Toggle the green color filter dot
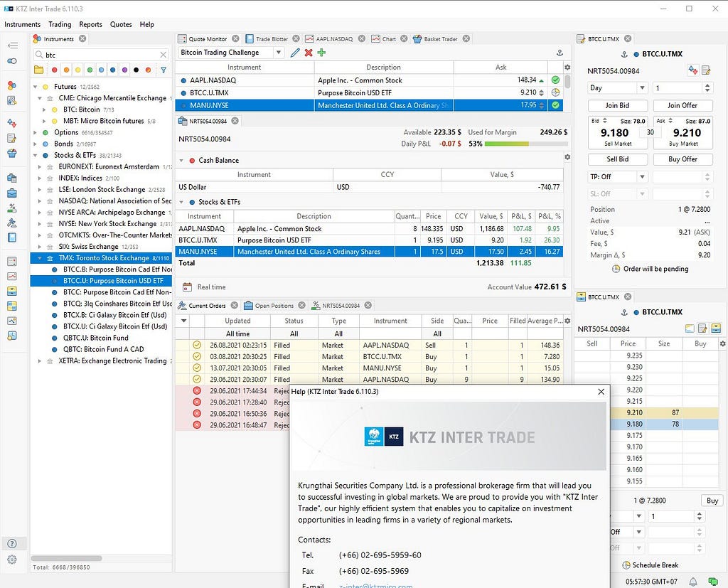 pos(90,70)
